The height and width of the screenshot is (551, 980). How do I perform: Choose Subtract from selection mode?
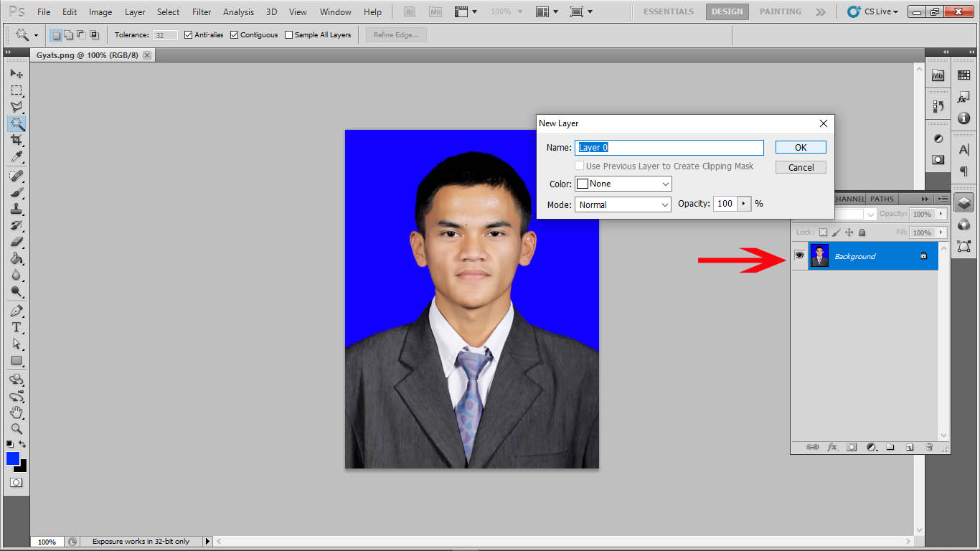pos(81,34)
